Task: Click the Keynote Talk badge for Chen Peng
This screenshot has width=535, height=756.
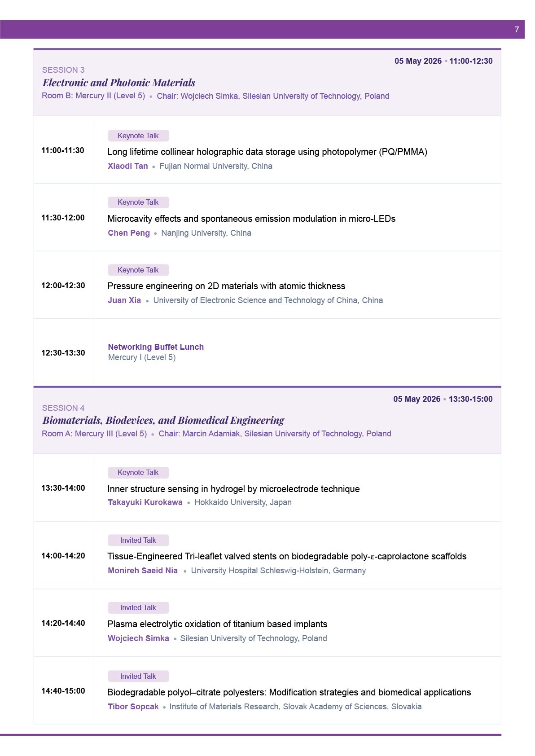Action: [x=138, y=202]
